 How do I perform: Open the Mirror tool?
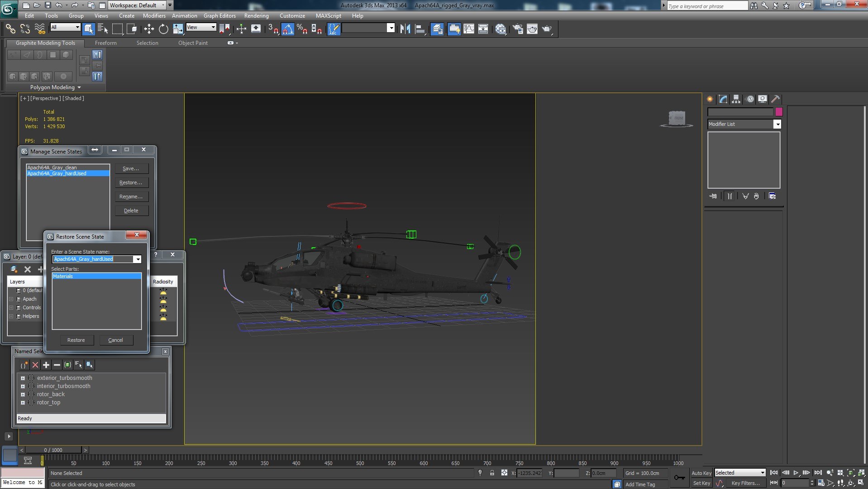coord(405,29)
